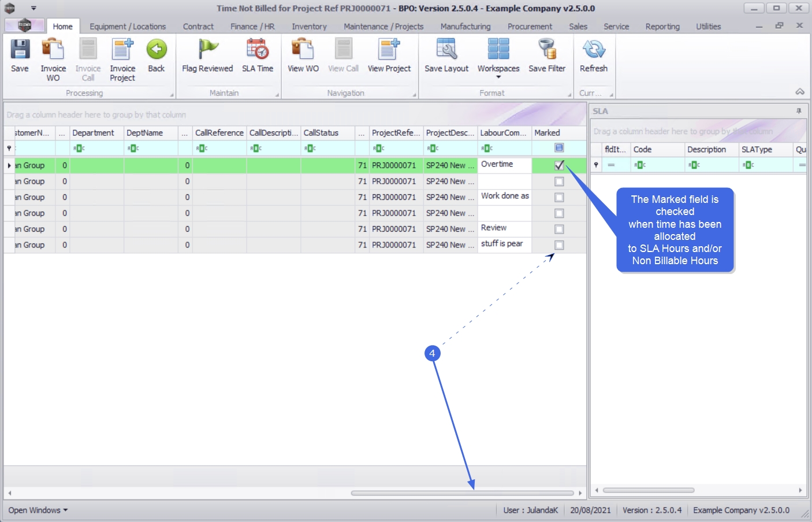Viewport: 812px width, 522px height.
Task: Click the Refresh icon
Action: pos(594,50)
